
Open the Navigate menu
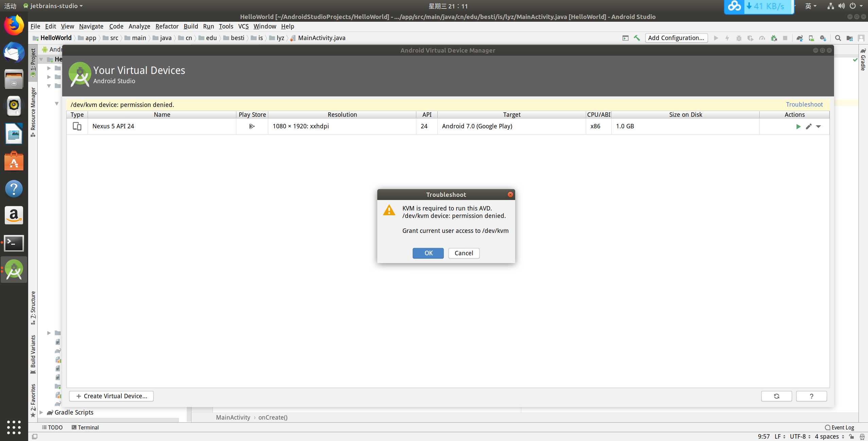pyautogui.click(x=91, y=26)
